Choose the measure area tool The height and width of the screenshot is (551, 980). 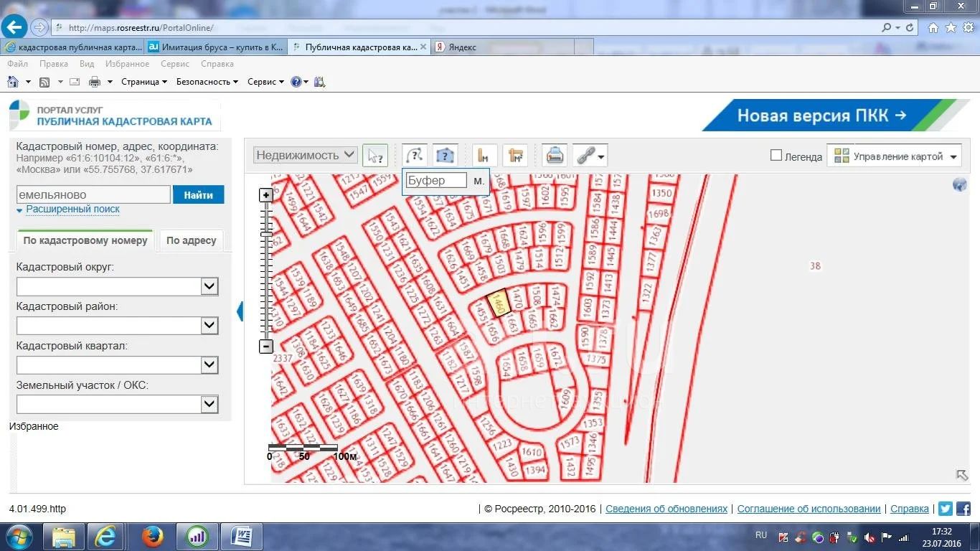515,155
